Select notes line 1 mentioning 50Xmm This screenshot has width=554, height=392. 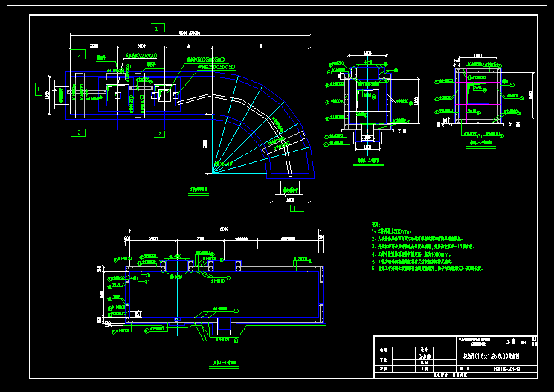(392, 231)
